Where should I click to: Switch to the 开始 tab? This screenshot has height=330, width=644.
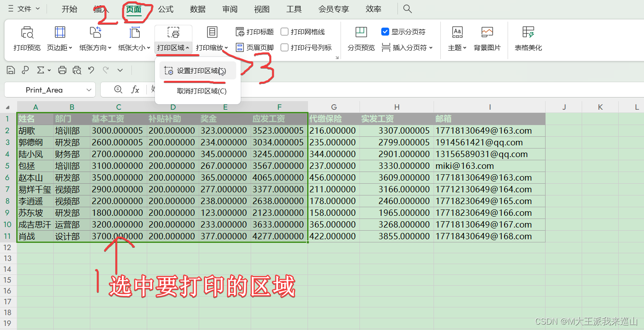[x=69, y=9]
